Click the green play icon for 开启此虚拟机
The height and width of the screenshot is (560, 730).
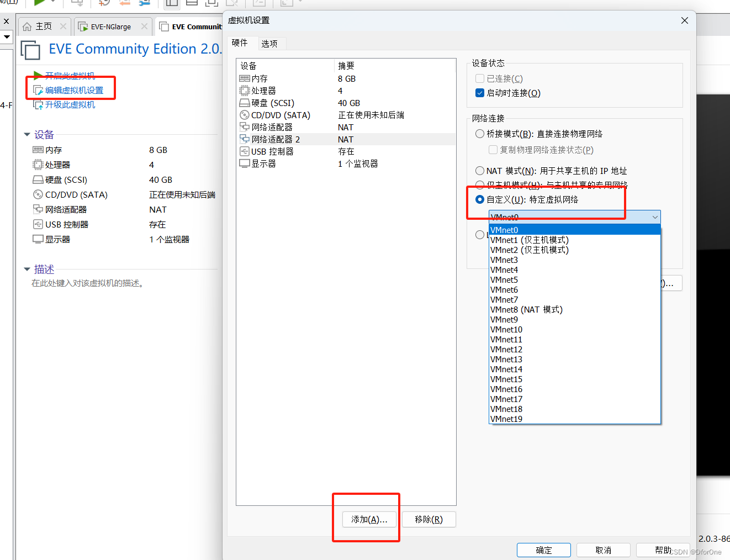[x=38, y=75]
